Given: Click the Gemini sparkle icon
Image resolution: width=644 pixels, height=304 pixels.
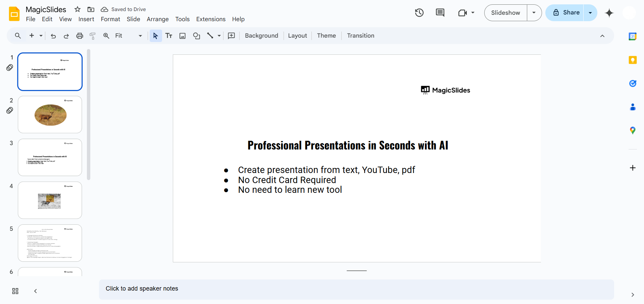Looking at the screenshot, I should pyautogui.click(x=609, y=13).
